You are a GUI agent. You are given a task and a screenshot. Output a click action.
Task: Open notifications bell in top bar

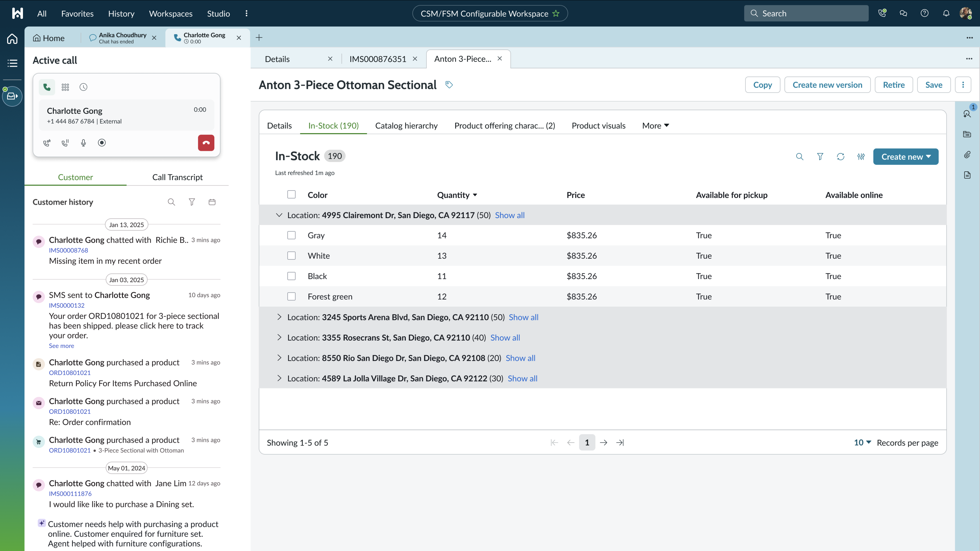[x=946, y=13]
